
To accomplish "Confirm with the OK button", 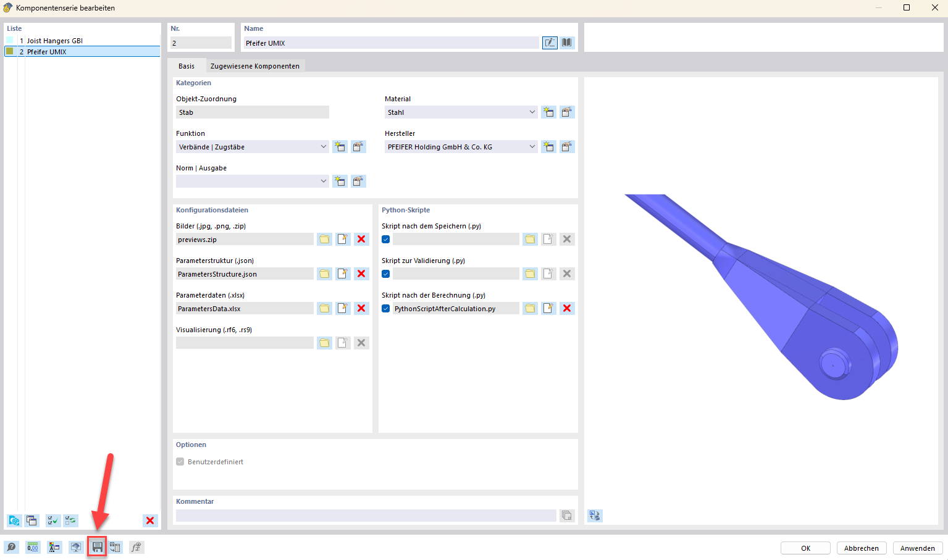I will tap(805, 548).
